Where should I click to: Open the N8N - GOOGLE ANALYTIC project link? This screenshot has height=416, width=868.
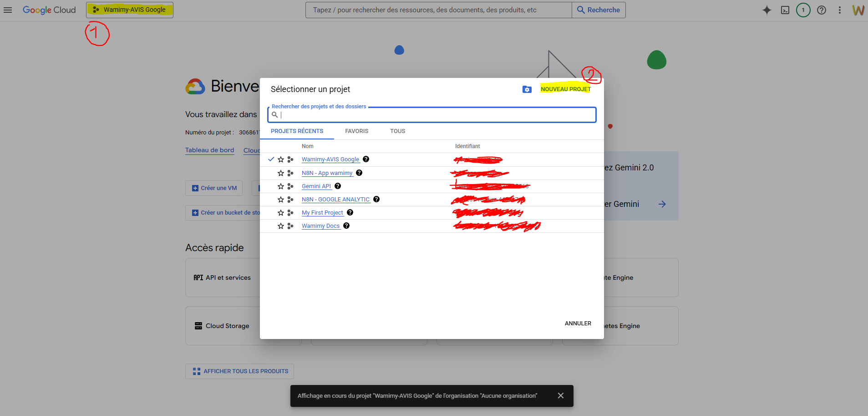[x=336, y=200]
